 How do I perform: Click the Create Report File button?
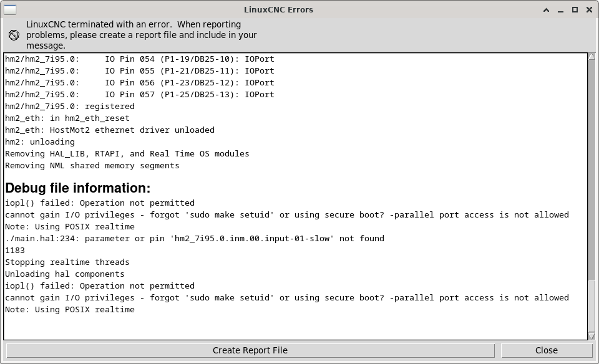pyautogui.click(x=250, y=350)
